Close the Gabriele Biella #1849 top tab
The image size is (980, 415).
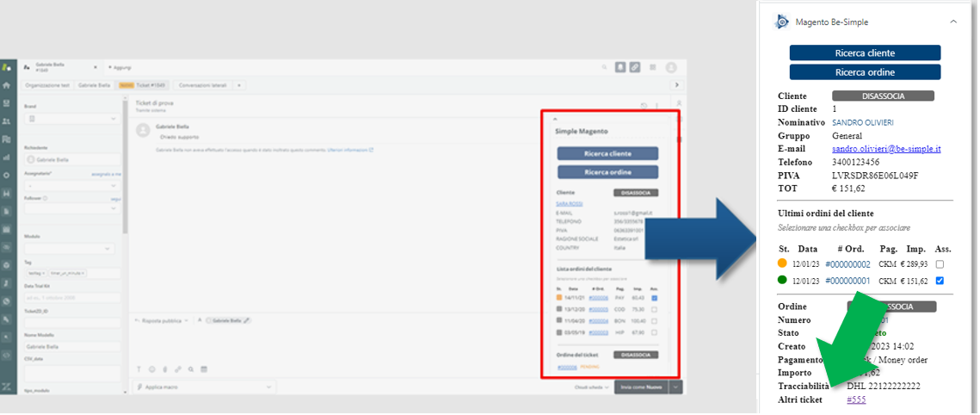pos(95,67)
